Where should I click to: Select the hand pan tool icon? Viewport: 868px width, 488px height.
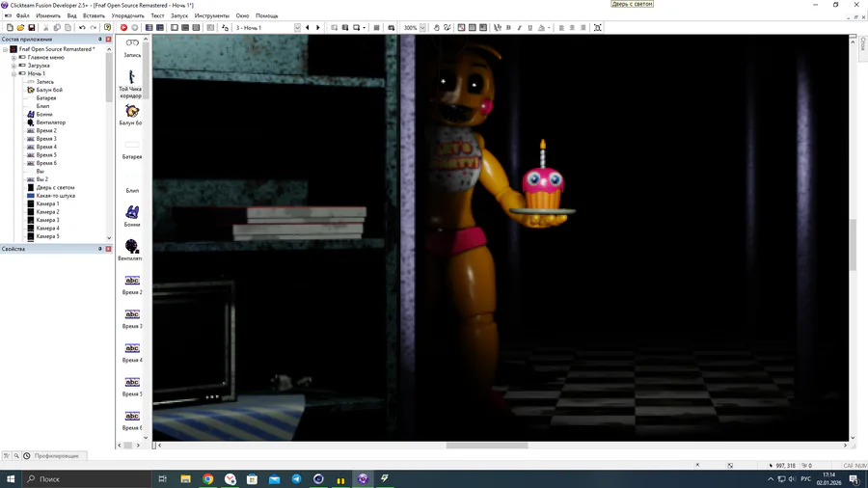[x=436, y=28]
